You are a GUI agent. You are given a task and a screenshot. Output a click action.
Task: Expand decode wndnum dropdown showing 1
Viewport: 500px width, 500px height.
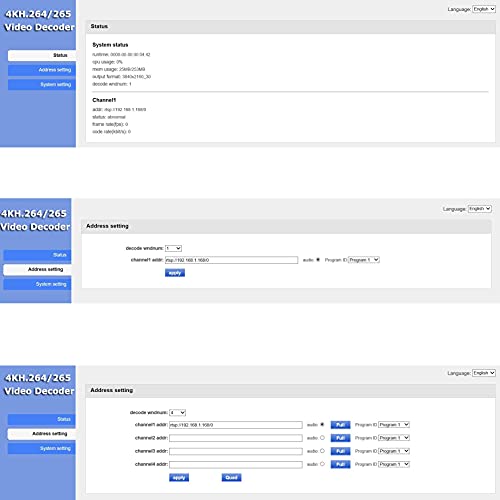point(173,248)
